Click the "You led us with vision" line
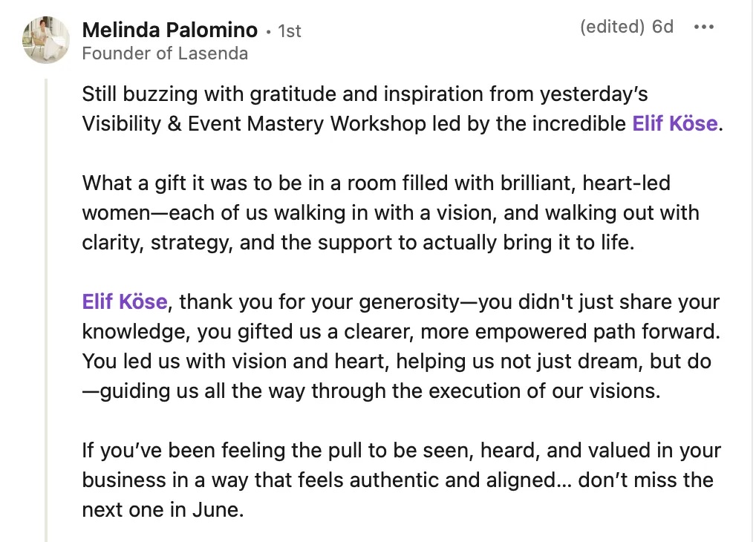Viewport: 756px width, 542px height. [397, 361]
